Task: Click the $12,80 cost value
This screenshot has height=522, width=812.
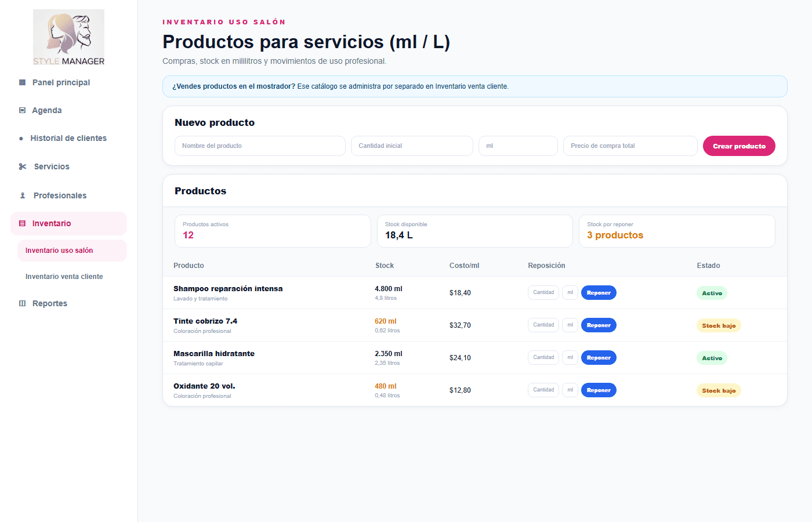Action: coord(460,390)
